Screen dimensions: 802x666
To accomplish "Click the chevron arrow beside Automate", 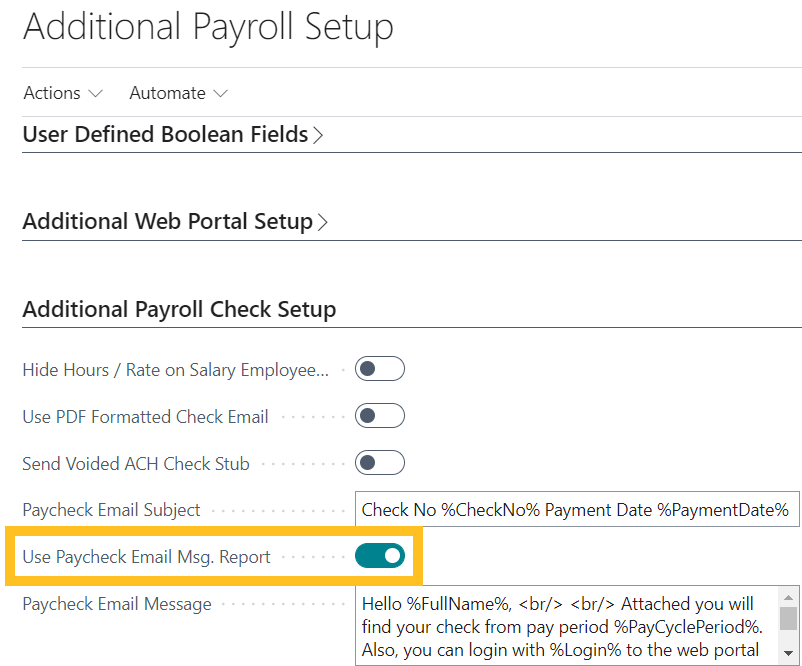I will (220, 94).
